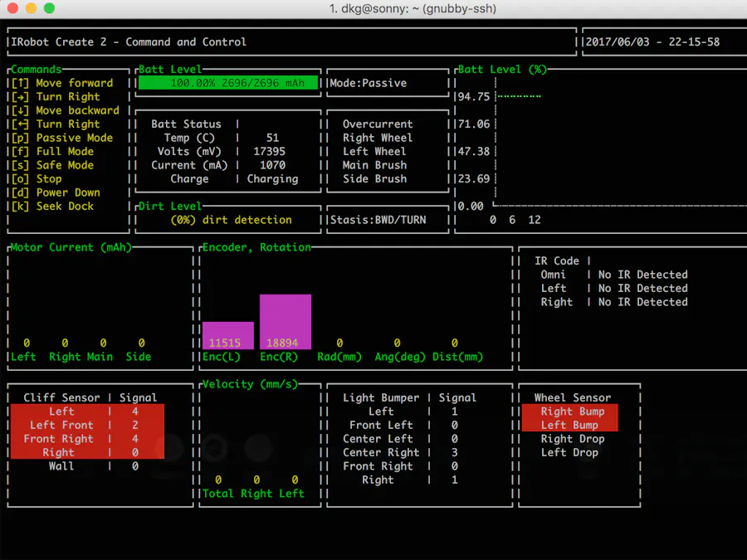Click Light Bumper 'Center Left' row
This screenshot has width=747, height=560.
pyautogui.click(x=400, y=439)
